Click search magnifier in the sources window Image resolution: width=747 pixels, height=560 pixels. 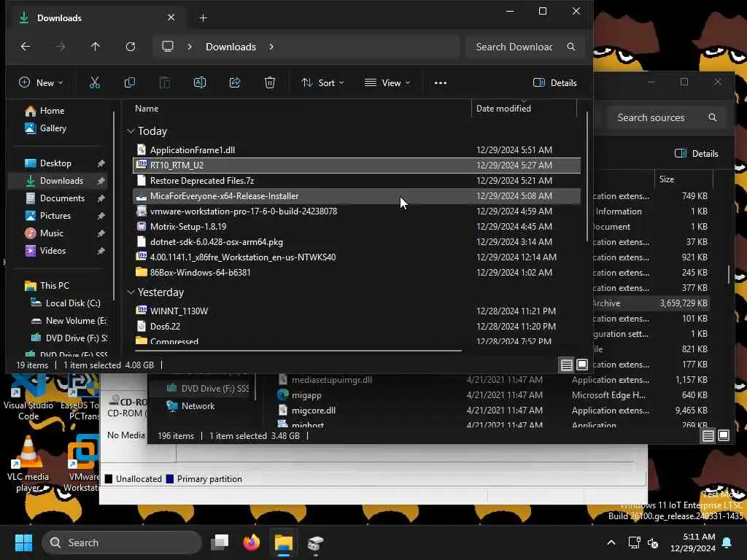pyautogui.click(x=713, y=117)
